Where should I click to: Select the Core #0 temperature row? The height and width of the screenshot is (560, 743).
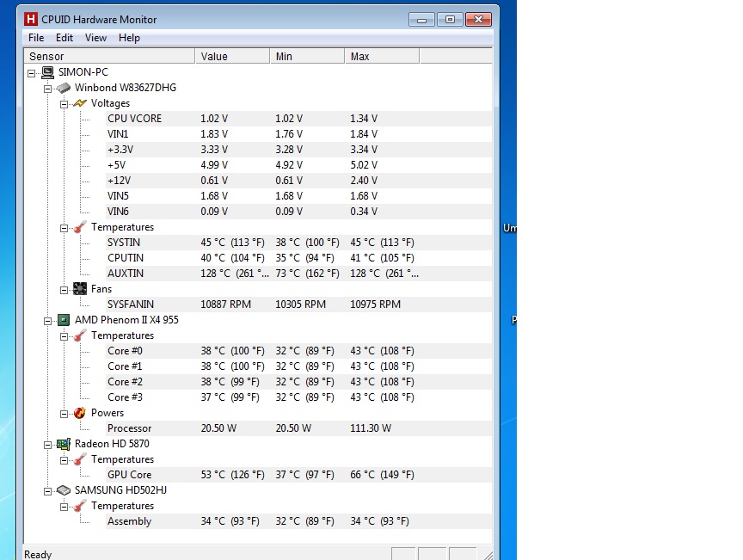pyautogui.click(x=299, y=351)
